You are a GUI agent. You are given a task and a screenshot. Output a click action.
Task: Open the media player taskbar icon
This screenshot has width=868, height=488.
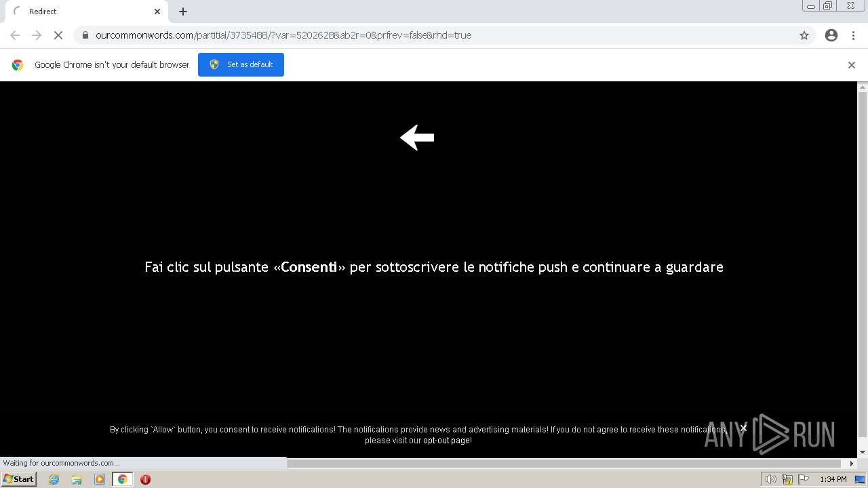100,479
